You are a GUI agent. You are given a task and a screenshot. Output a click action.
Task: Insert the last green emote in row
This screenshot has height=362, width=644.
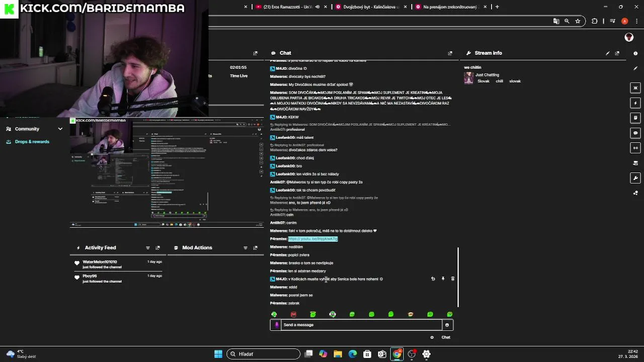450,314
